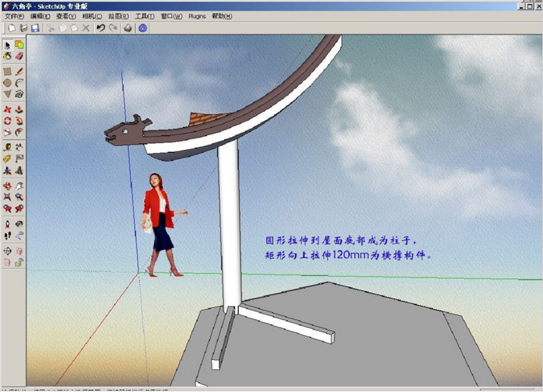Open the 编辑(E) menu
This screenshot has width=543, height=392.
pyautogui.click(x=40, y=16)
